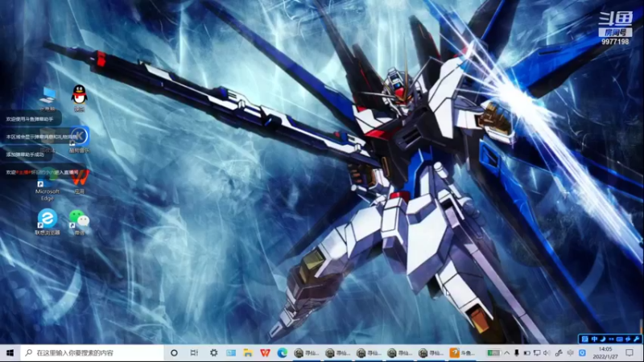644x362 pixels.
Task: Click the taskbar search box
Action: pyautogui.click(x=92, y=353)
